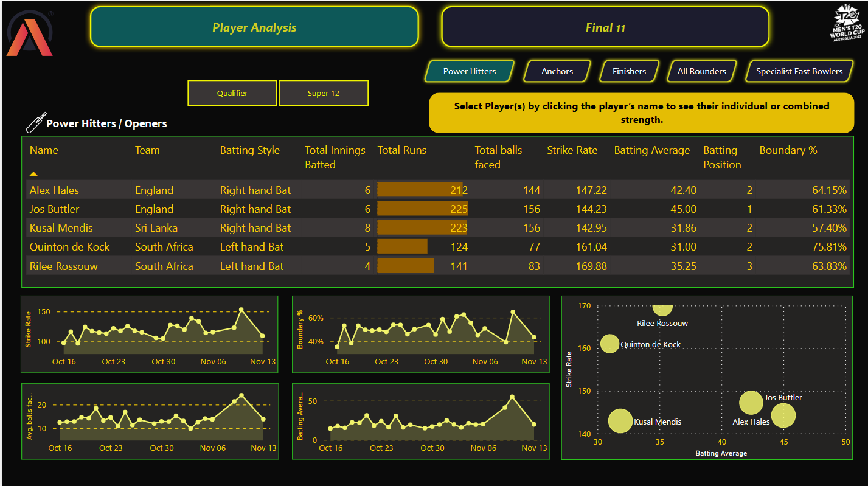Toggle the Super 12 stage filter
The height and width of the screenshot is (486, 868).
click(x=323, y=93)
